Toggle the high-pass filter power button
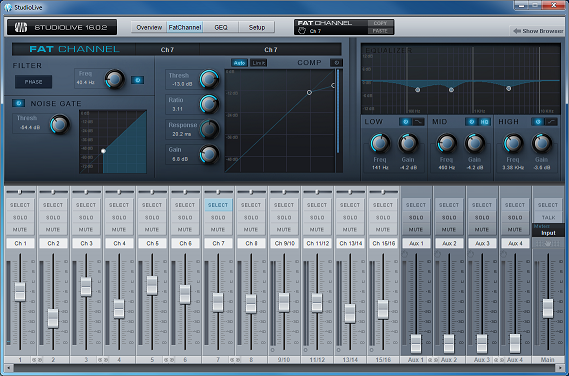Viewport: 569px width, 376px height. [x=137, y=80]
